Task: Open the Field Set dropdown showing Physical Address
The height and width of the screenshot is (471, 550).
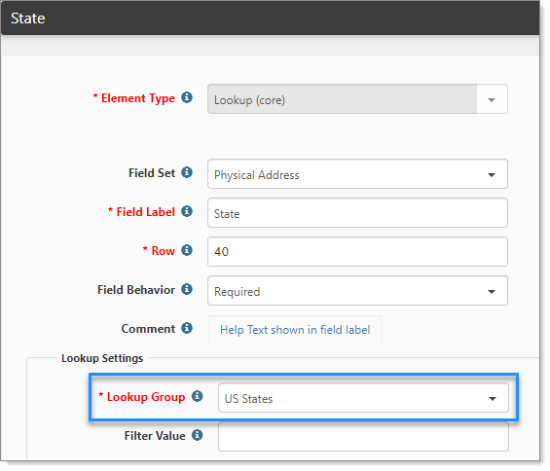Action: pos(357,174)
